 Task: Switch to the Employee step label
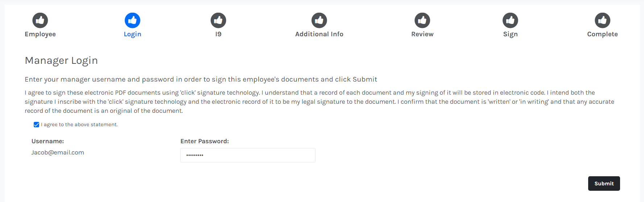pyautogui.click(x=40, y=34)
